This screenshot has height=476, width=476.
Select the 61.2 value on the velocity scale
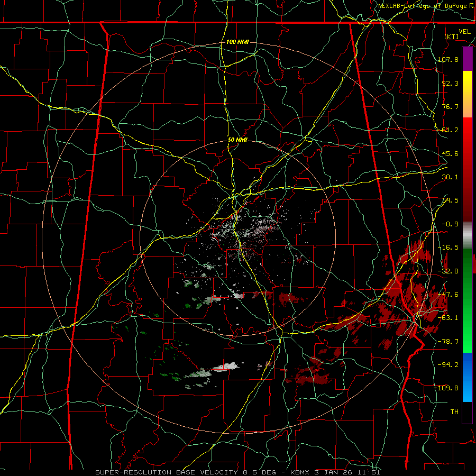pos(450,130)
